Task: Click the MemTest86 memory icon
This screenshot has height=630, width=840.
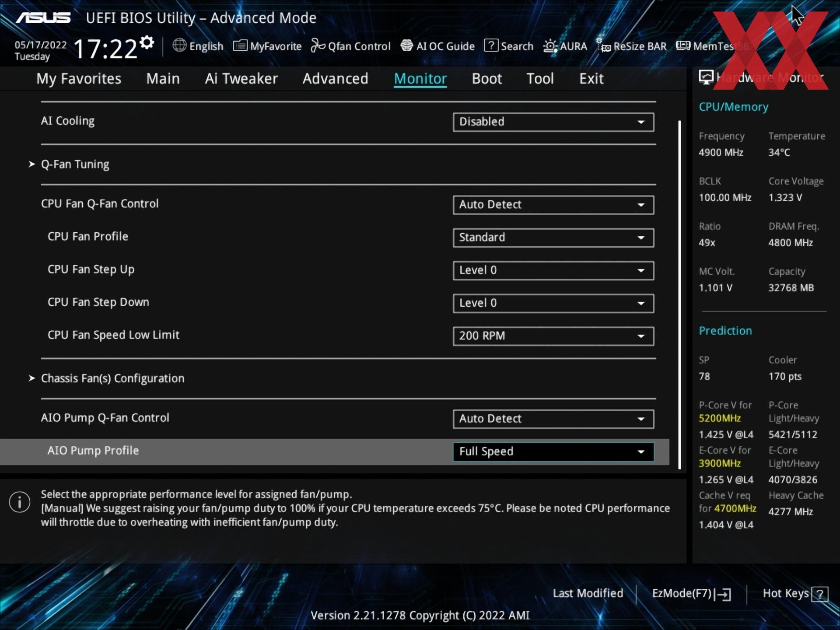Action: tap(683, 45)
